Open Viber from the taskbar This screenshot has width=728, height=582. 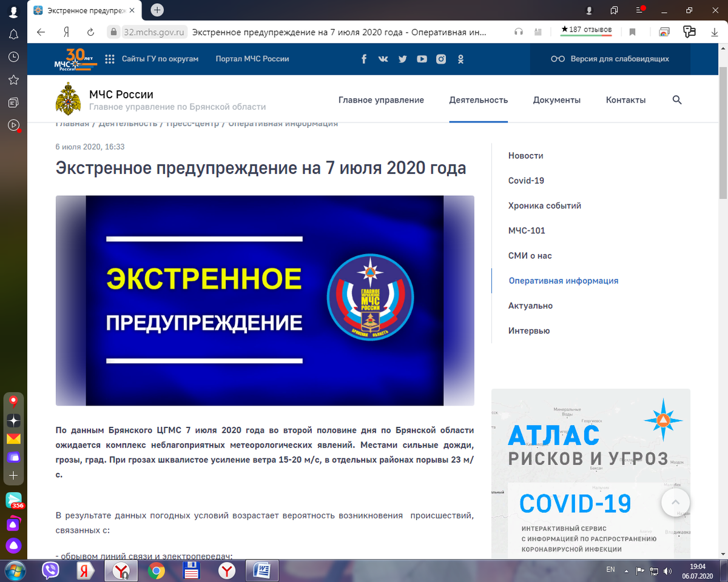coord(51,570)
